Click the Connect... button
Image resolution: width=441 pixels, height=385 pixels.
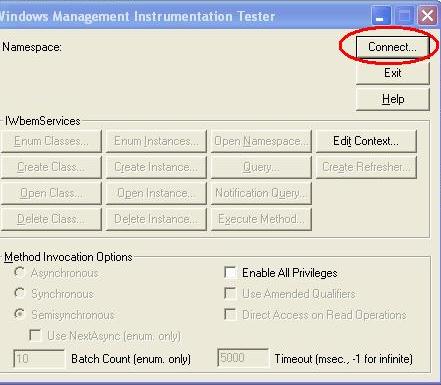coord(392,47)
